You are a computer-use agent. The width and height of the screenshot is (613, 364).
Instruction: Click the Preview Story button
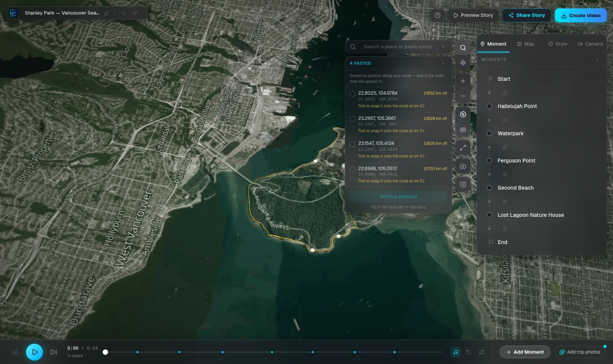[x=473, y=15]
